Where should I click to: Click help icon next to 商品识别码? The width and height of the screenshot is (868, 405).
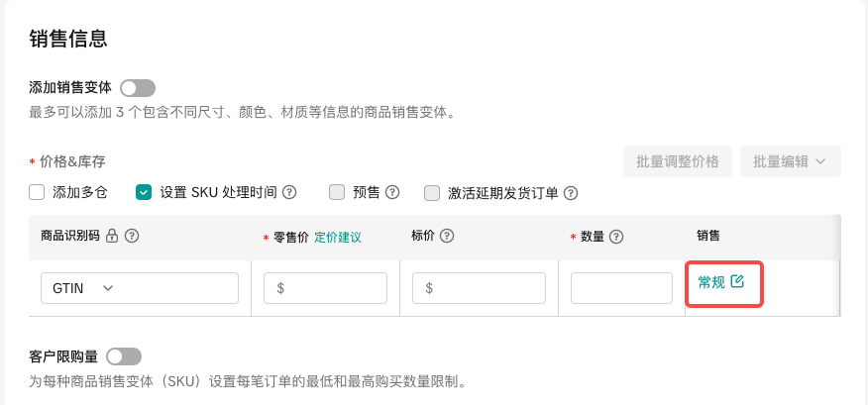pos(131,236)
